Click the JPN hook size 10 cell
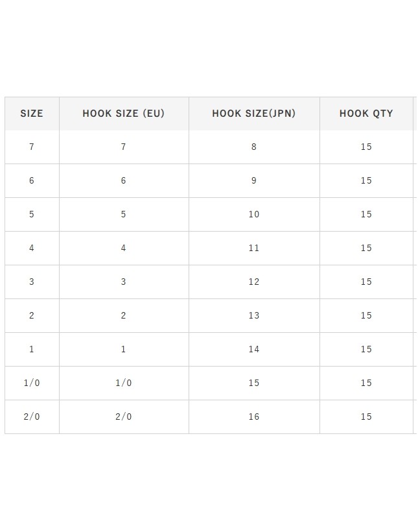418x532 pixels. (253, 215)
